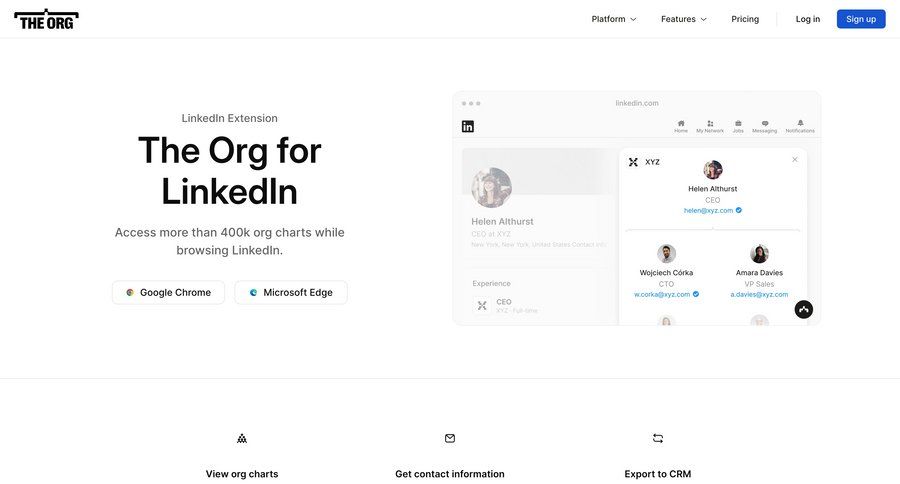The height and width of the screenshot is (484, 900).
Task: Click the Home icon in LinkedIn preview
Action: click(681, 124)
